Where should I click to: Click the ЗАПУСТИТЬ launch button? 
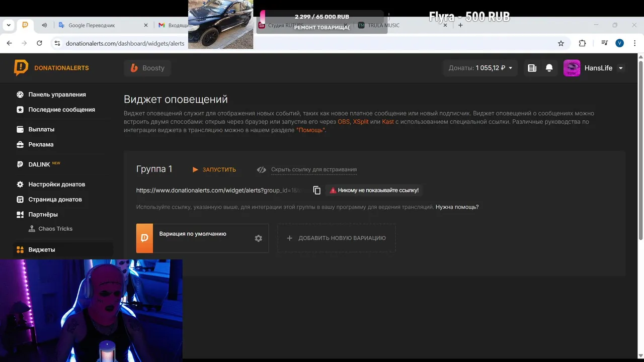(214, 169)
